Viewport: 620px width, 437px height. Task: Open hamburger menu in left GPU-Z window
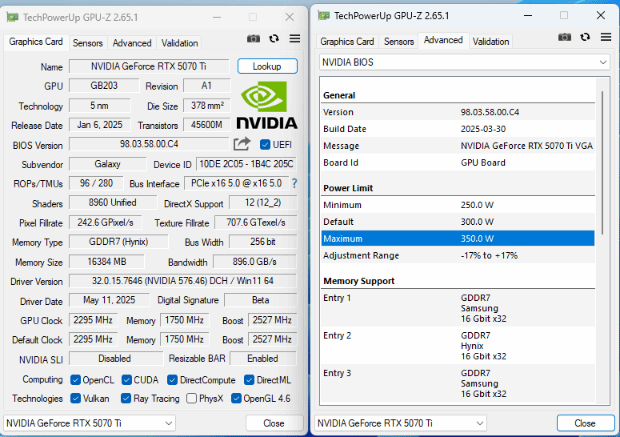pos(295,38)
